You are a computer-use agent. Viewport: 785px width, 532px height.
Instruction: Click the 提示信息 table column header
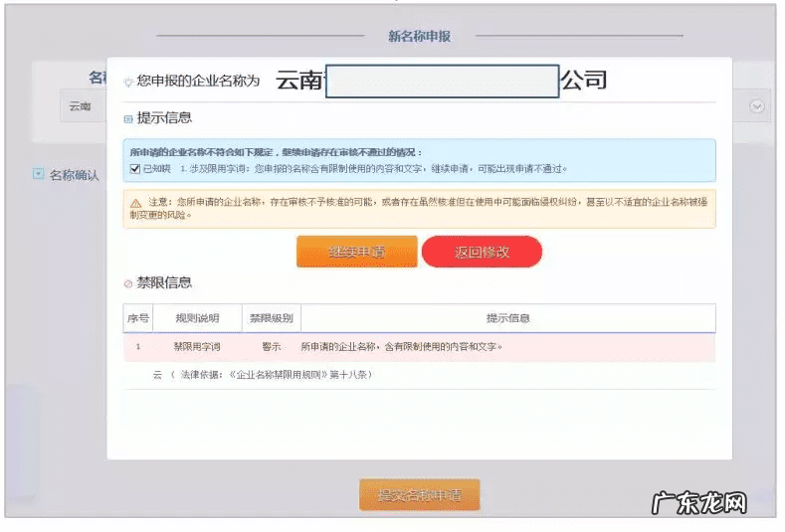coord(510,320)
